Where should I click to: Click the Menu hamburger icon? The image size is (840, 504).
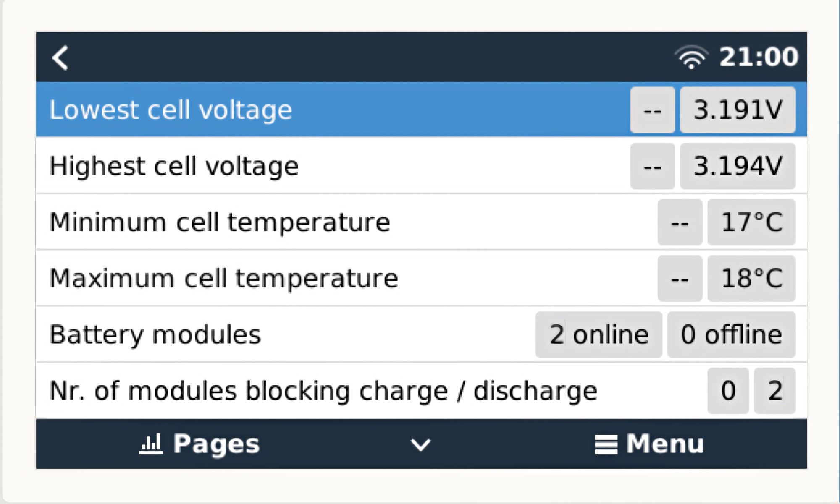click(606, 444)
